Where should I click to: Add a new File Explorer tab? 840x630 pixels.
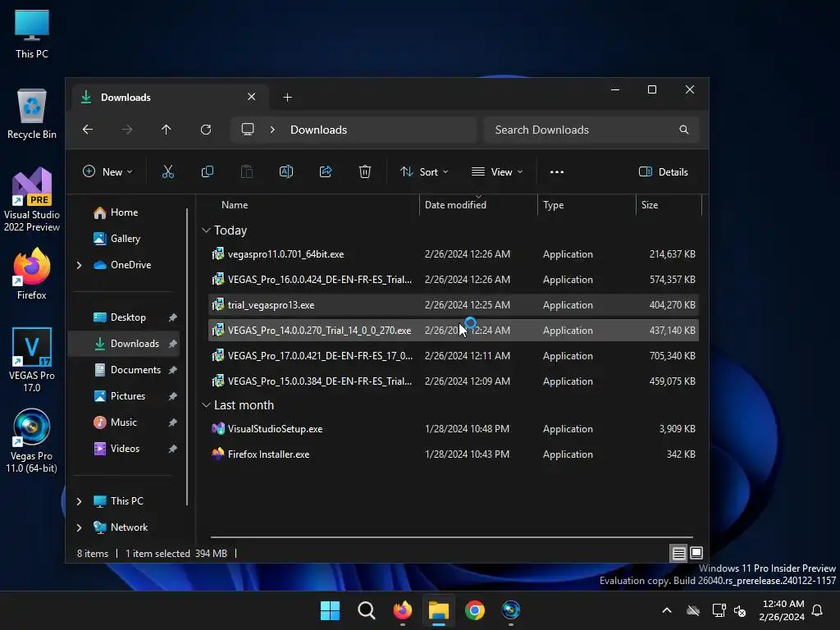coord(288,98)
